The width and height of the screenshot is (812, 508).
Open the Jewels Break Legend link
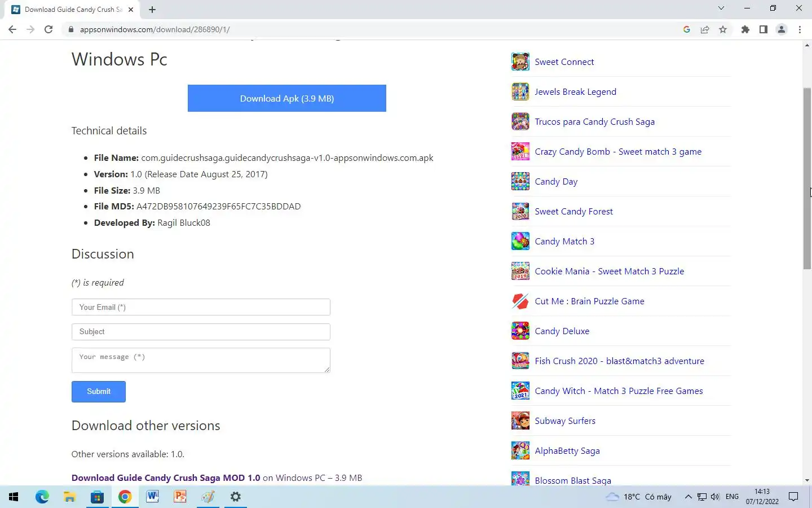[x=575, y=91]
